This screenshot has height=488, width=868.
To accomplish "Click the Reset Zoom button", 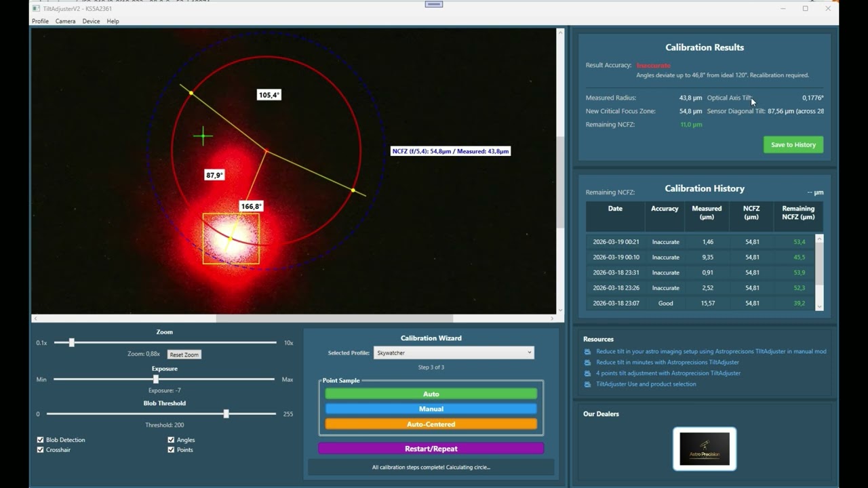I will [184, 354].
